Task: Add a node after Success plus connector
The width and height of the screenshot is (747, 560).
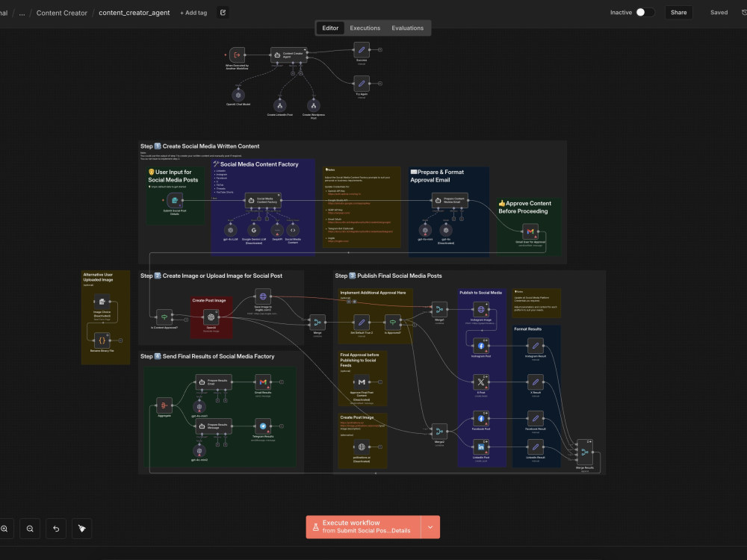Action: [x=380, y=49]
